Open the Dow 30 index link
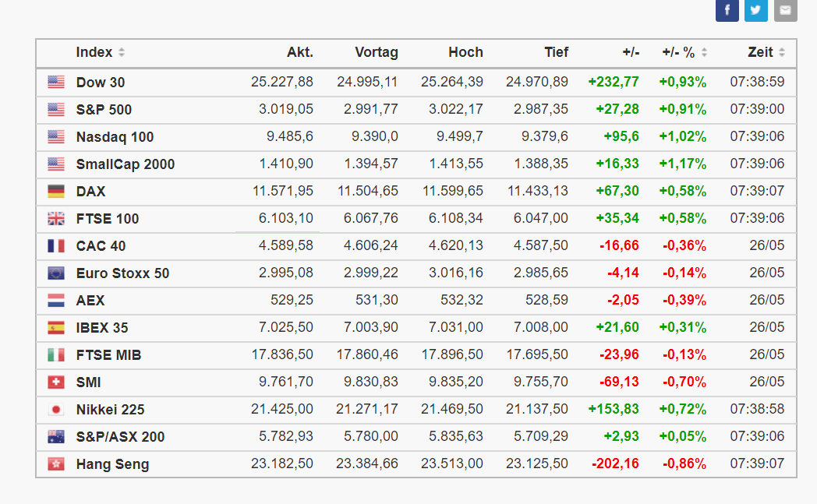Image resolution: width=817 pixels, height=504 pixels. coord(101,83)
